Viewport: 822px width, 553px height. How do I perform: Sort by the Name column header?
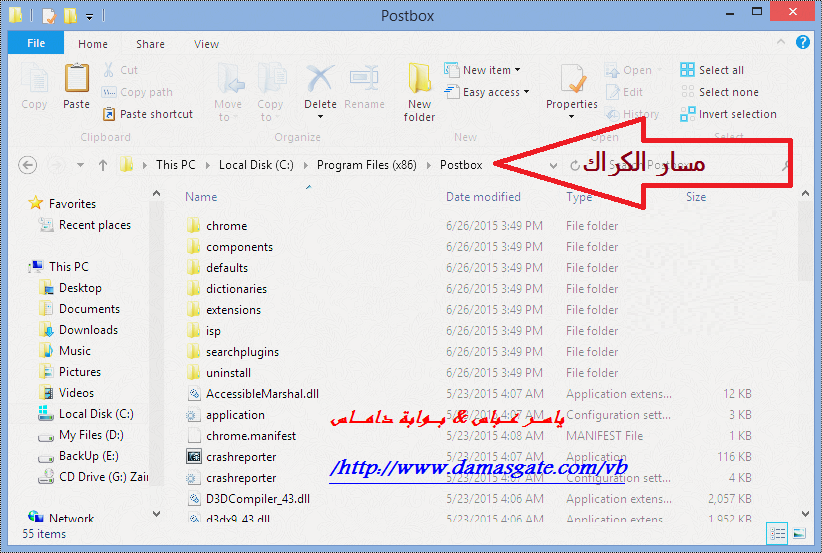201,197
